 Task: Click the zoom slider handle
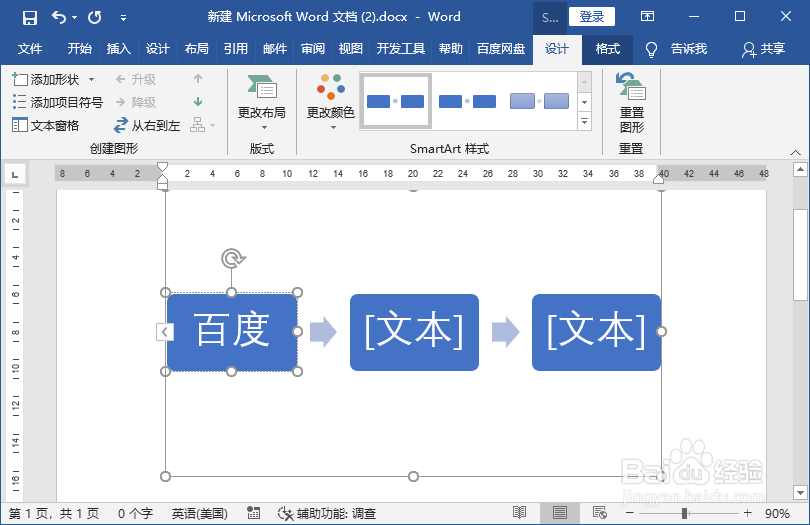684,513
